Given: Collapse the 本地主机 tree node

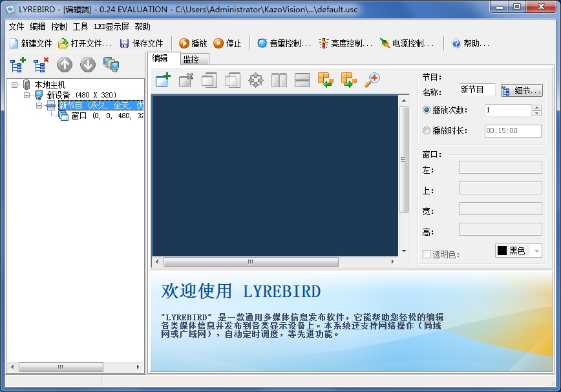Looking at the screenshot, I should point(14,85).
